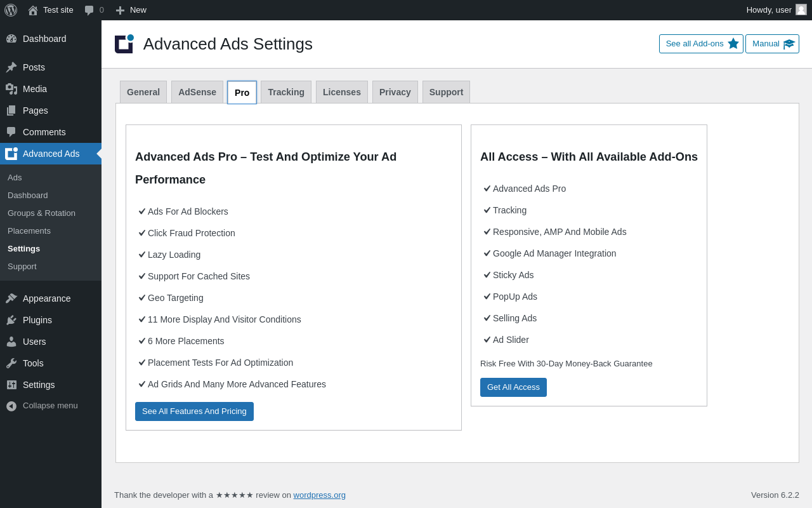Open Test site home icon
The width and height of the screenshot is (812, 508).
click(x=33, y=10)
